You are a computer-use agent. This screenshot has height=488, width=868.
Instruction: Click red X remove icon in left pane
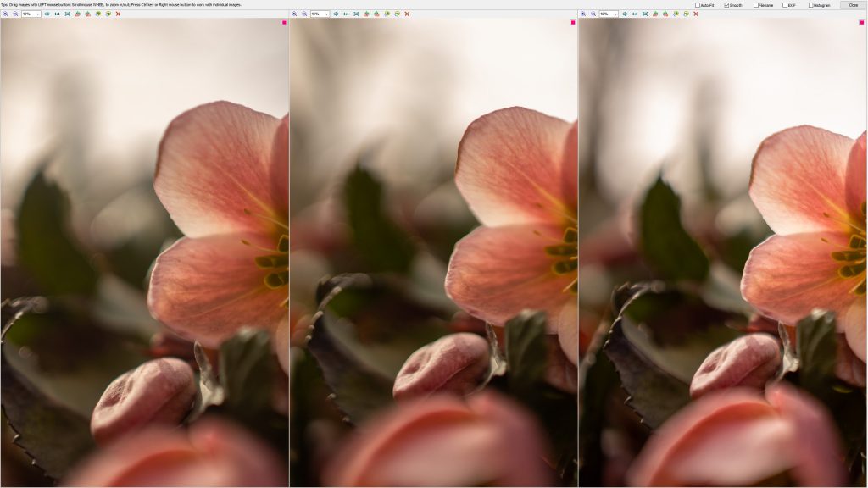[118, 14]
